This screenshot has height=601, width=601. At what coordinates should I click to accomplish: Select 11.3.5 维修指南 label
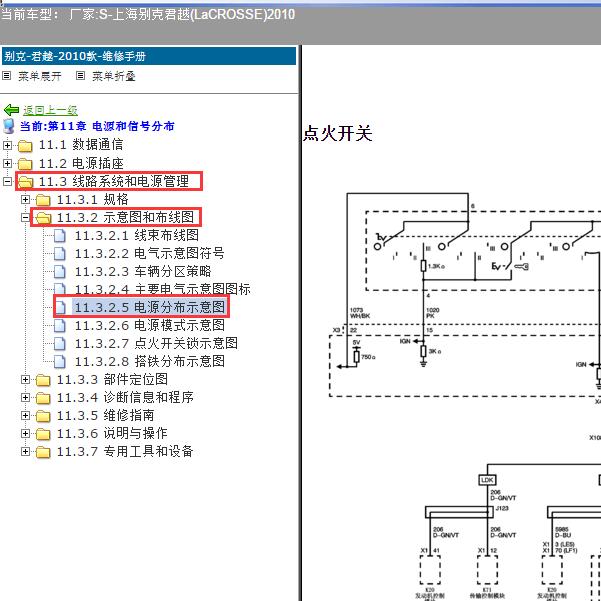(105, 415)
